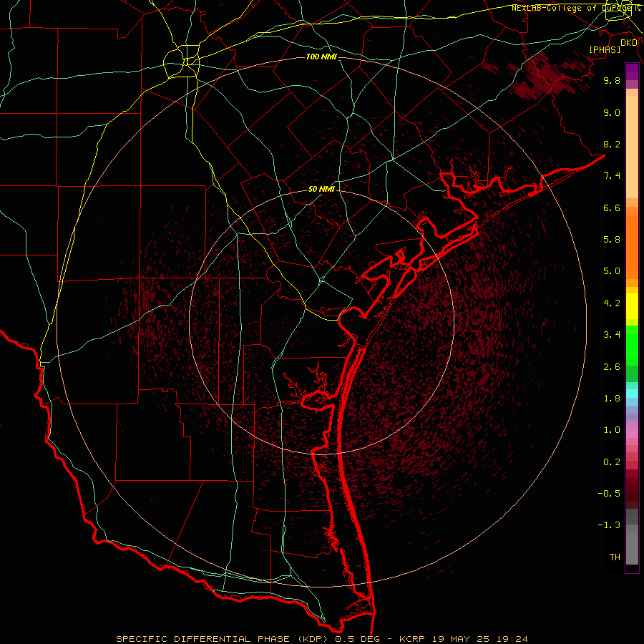Click the 4.2 scale value
This screenshot has width=644, height=644.
[x=612, y=303]
